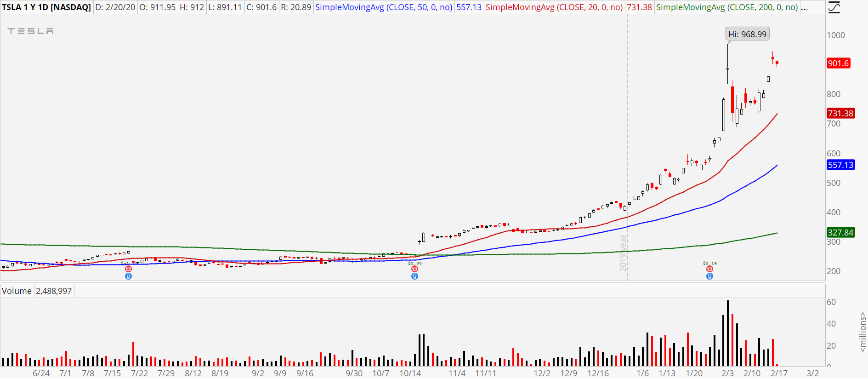Viewport: 868px width, 379px height.
Task: Click the 600 price axis label
Action: pyautogui.click(x=834, y=154)
